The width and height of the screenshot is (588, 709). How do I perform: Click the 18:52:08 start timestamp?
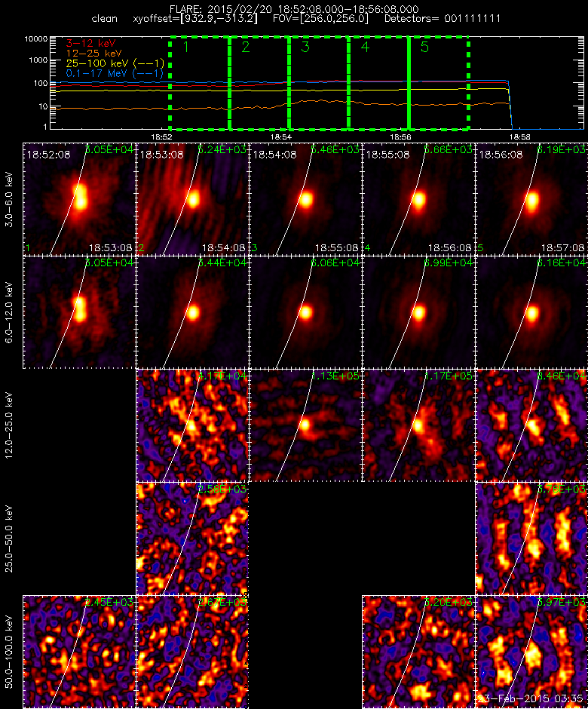pos(48,155)
